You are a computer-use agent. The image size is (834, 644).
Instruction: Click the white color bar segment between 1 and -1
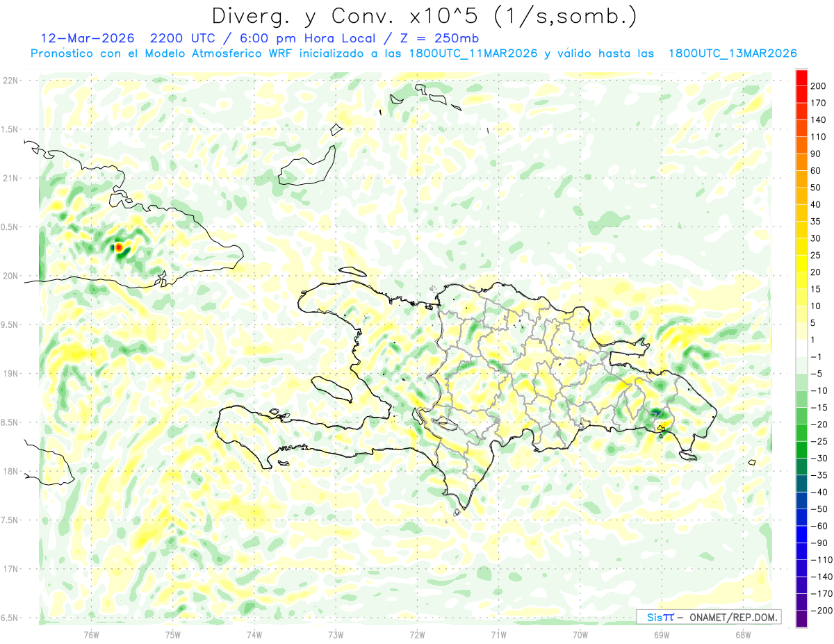[x=802, y=349]
